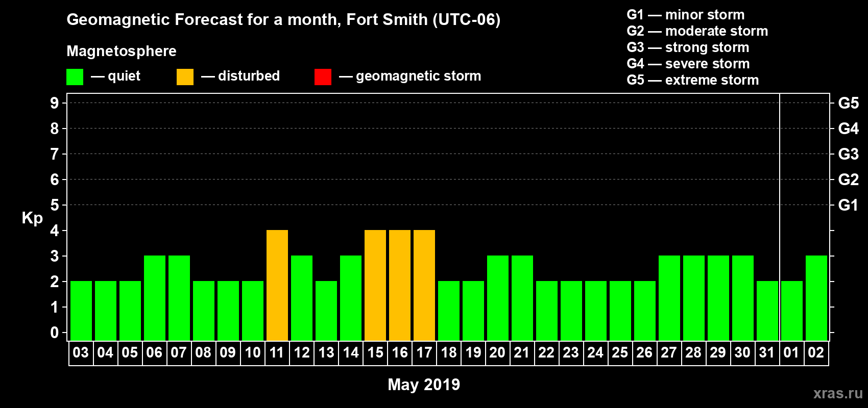The image size is (868, 408).
Task: Click the 'G1 — minor storm' legend text
Action: 686,15
